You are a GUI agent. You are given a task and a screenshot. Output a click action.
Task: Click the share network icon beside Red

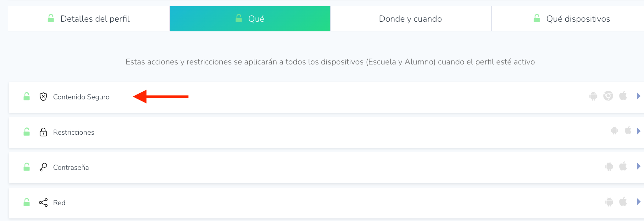[x=43, y=203]
